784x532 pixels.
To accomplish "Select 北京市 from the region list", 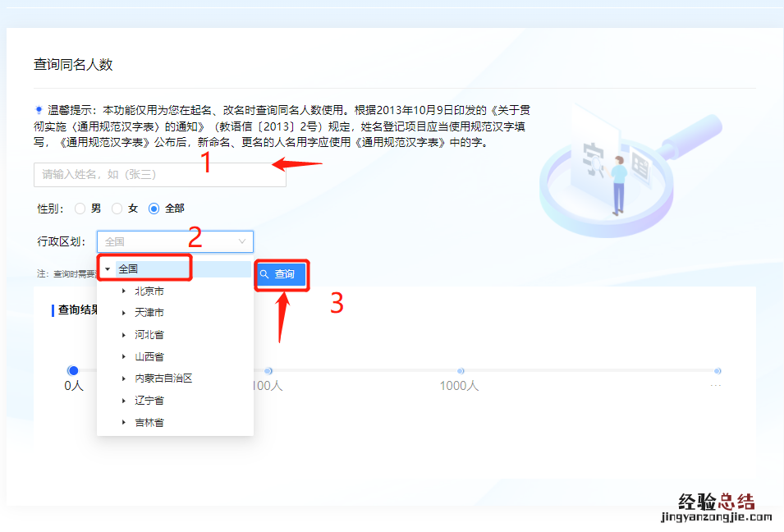I will [x=149, y=291].
